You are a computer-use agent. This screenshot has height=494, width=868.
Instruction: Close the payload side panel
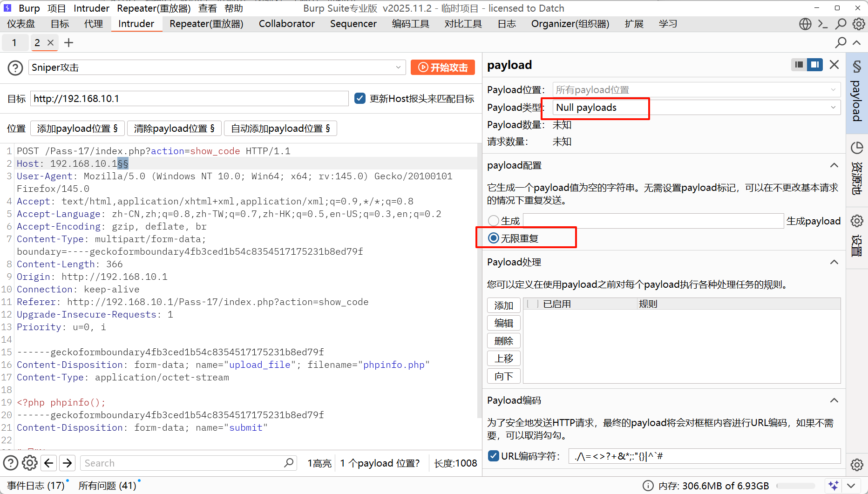pos(834,65)
